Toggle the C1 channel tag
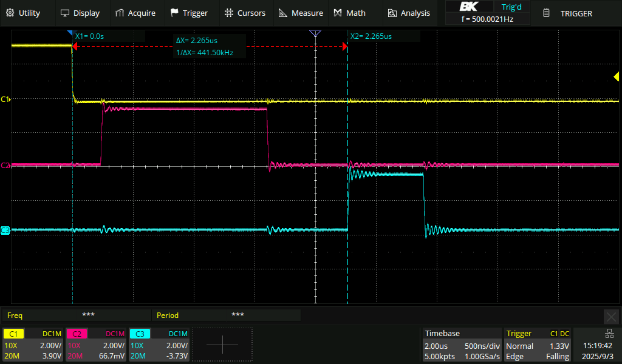This screenshot has height=364, width=622. point(13,334)
